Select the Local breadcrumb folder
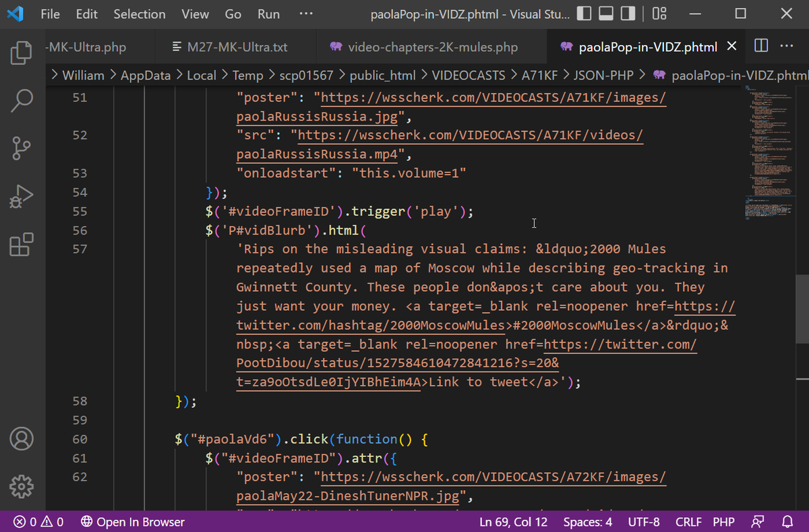Screen dimensions: 809x532 coord(201,75)
